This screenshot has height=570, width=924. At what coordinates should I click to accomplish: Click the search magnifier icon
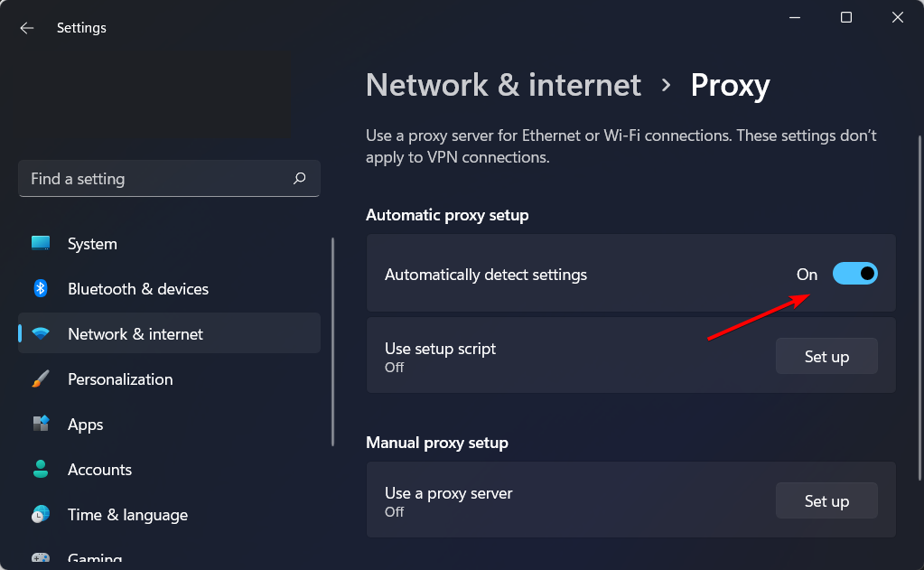tap(299, 178)
